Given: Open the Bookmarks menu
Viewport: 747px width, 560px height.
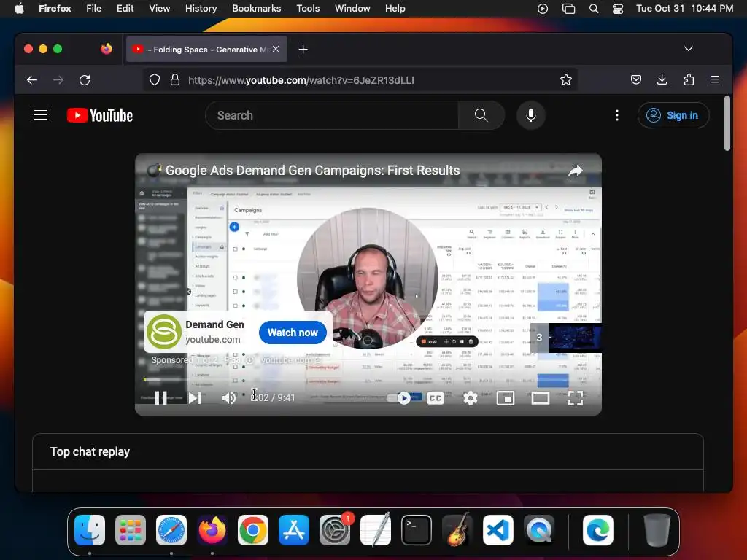Looking at the screenshot, I should tap(256, 9).
